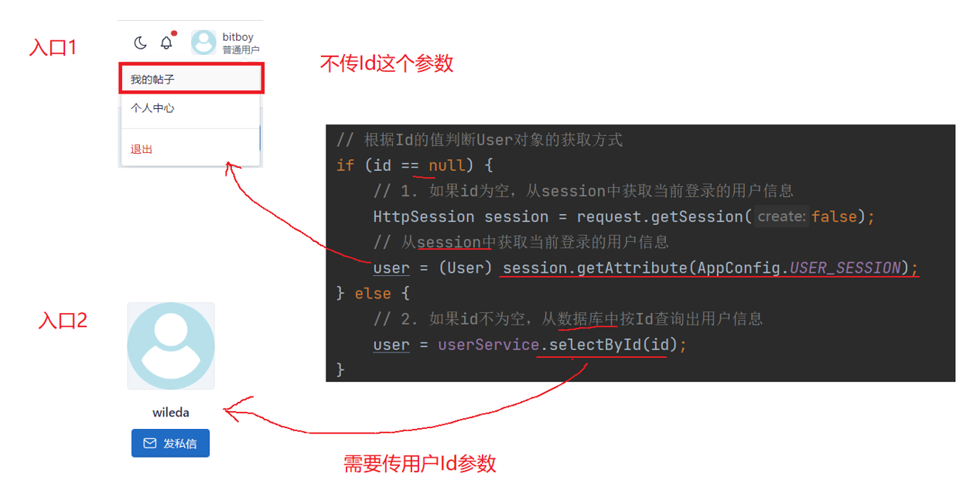Choose 退出 to log out
Screen dimensions: 980x490
click(190, 149)
